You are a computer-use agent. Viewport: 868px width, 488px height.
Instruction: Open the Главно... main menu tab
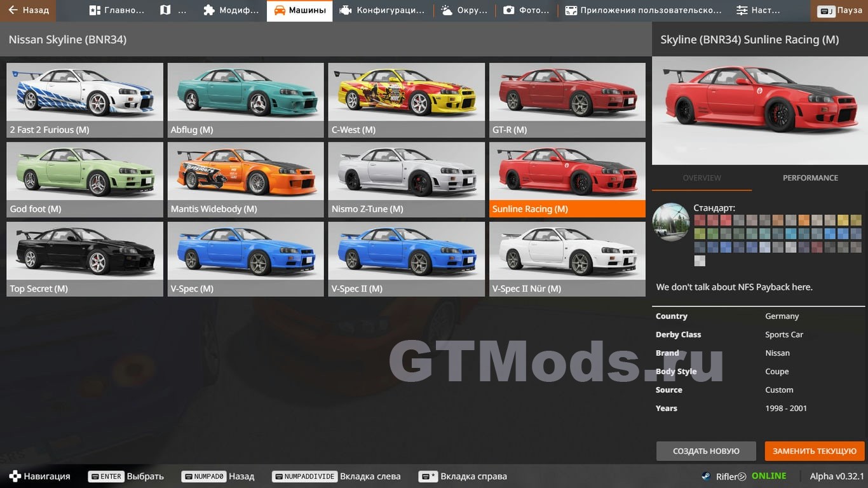(x=117, y=10)
